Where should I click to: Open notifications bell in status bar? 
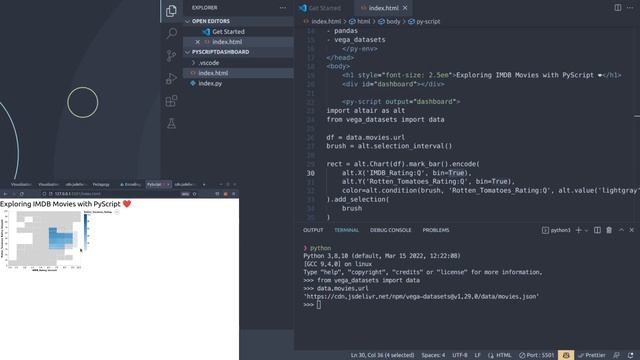click(x=631, y=356)
